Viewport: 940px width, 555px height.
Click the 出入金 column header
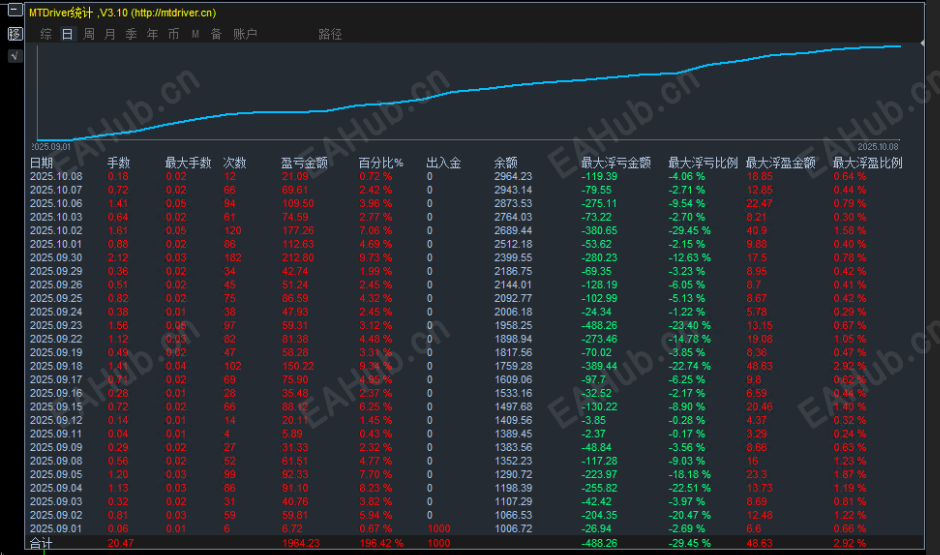[444, 162]
